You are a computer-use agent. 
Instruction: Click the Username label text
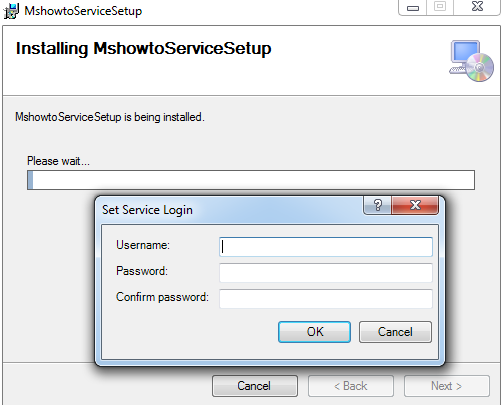pos(143,245)
